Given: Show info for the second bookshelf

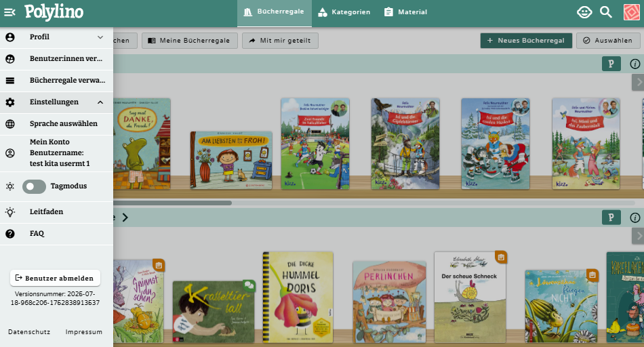Looking at the screenshot, I should [635, 218].
